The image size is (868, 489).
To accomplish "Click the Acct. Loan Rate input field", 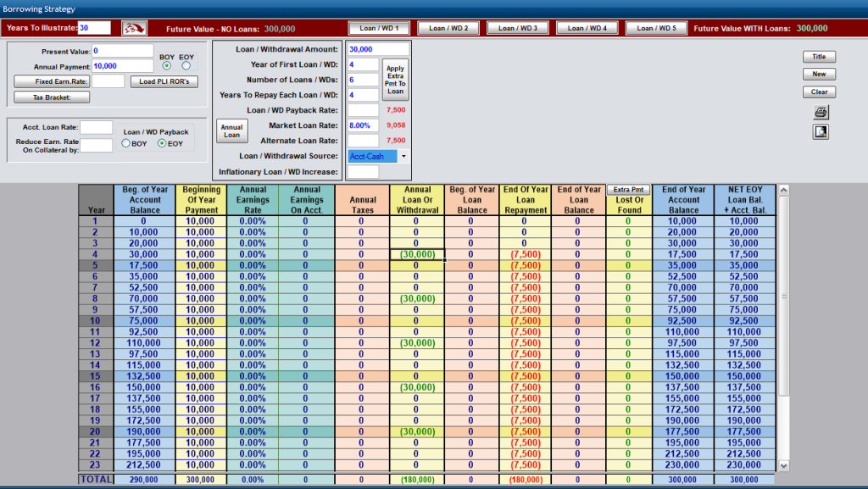I will [97, 127].
